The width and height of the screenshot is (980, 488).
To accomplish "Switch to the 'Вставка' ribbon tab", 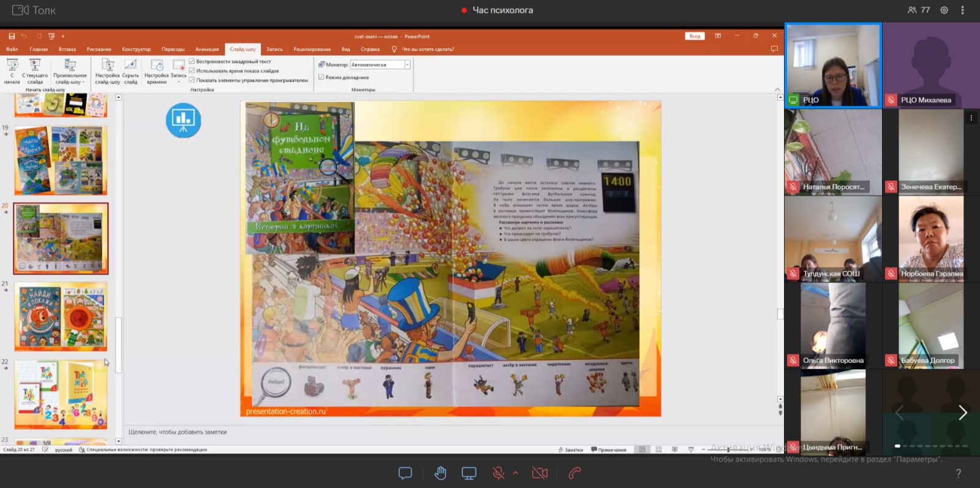I will pos(67,49).
